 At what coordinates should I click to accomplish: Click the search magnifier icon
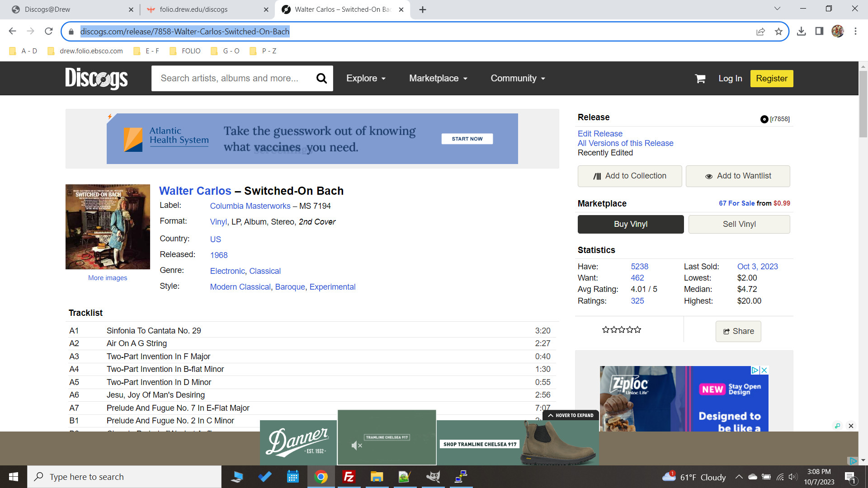[321, 79]
